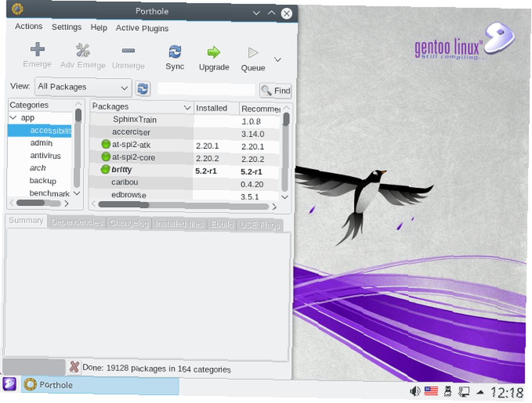This screenshot has width=532, height=403.
Task: Click the Packages column sort arrow
Action: 187,108
